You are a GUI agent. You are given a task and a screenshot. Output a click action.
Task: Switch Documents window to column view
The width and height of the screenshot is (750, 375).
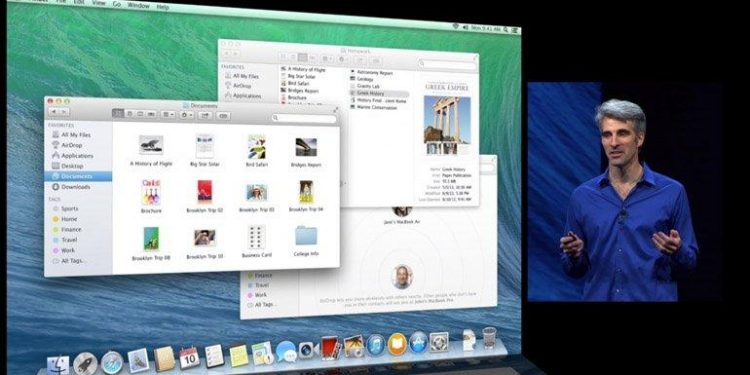click(141, 114)
